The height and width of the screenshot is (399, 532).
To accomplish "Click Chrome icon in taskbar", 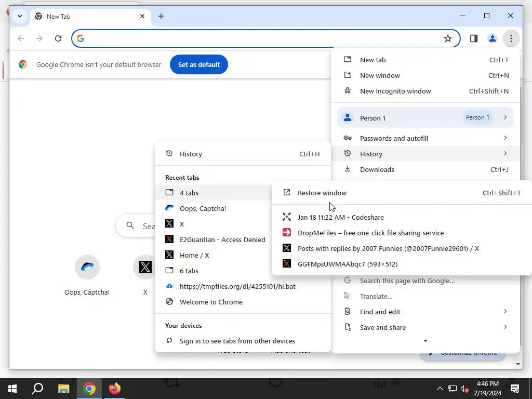I will point(89,389).
